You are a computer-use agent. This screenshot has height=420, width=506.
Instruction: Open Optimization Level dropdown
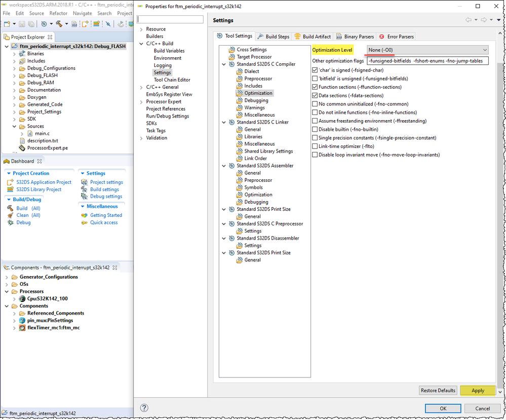427,50
